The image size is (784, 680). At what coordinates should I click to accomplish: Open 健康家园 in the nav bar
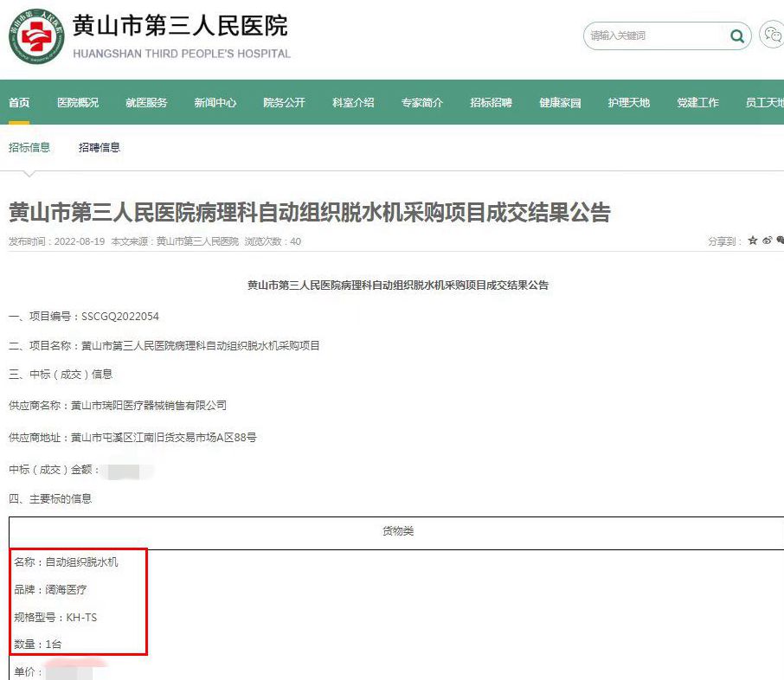[x=560, y=103]
